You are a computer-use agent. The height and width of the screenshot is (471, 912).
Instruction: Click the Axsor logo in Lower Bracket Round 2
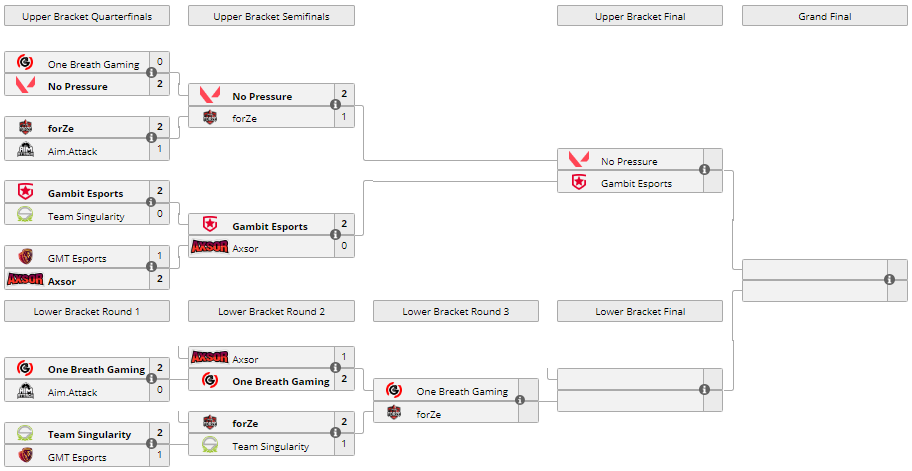(x=209, y=358)
